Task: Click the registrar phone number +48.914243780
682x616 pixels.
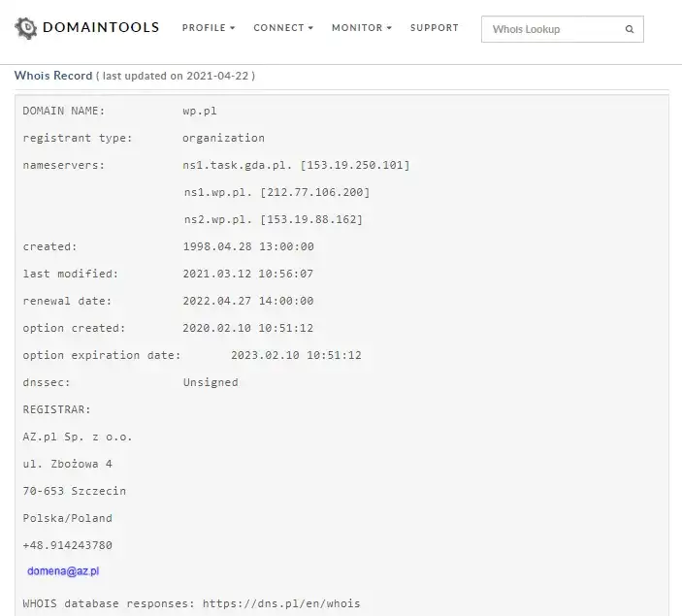Action: [67, 545]
